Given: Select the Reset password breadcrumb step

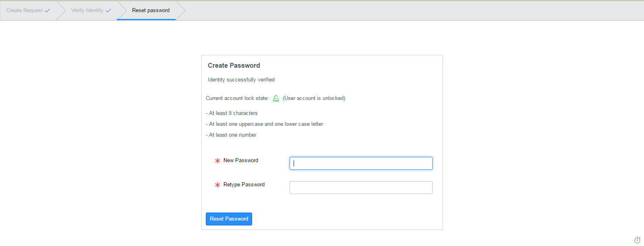Looking at the screenshot, I should 151,10.
